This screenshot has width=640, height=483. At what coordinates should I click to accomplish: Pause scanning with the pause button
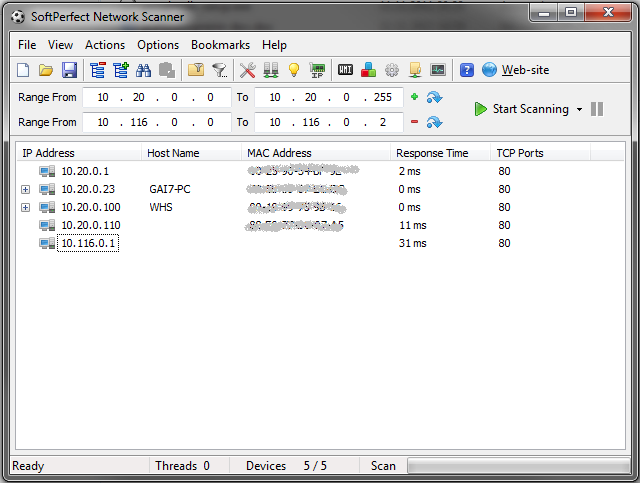pyautogui.click(x=597, y=109)
